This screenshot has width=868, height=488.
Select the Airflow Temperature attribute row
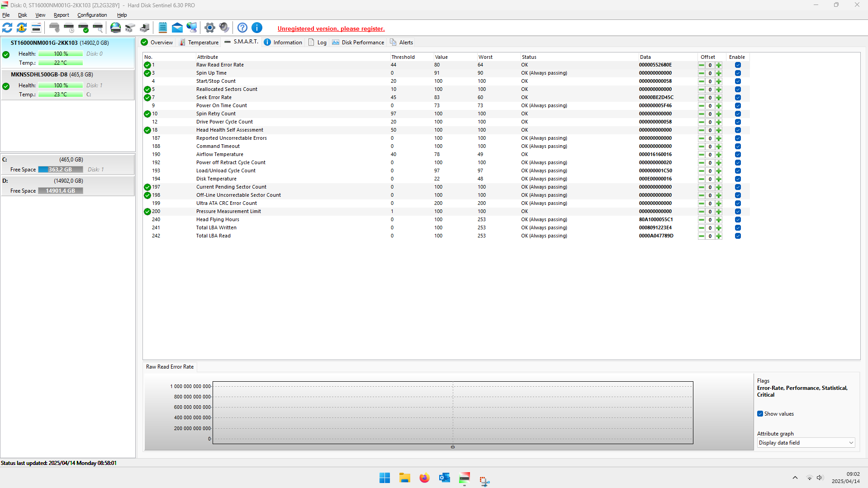click(447, 155)
